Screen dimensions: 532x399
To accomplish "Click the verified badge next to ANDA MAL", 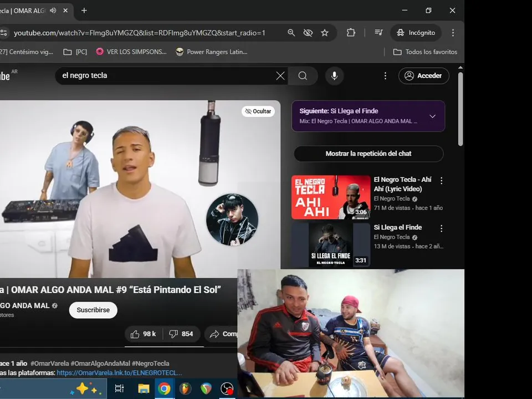I will tap(55, 306).
